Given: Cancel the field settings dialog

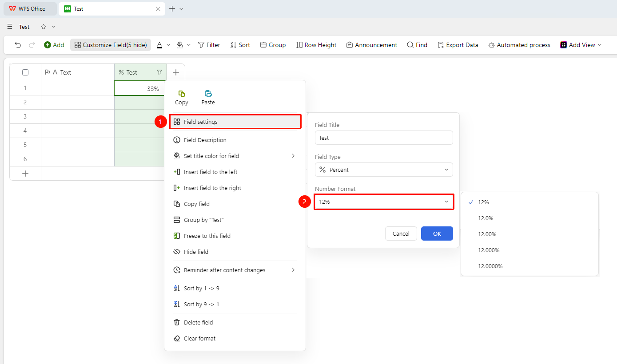Looking at the screenshot, I should 401,233.
